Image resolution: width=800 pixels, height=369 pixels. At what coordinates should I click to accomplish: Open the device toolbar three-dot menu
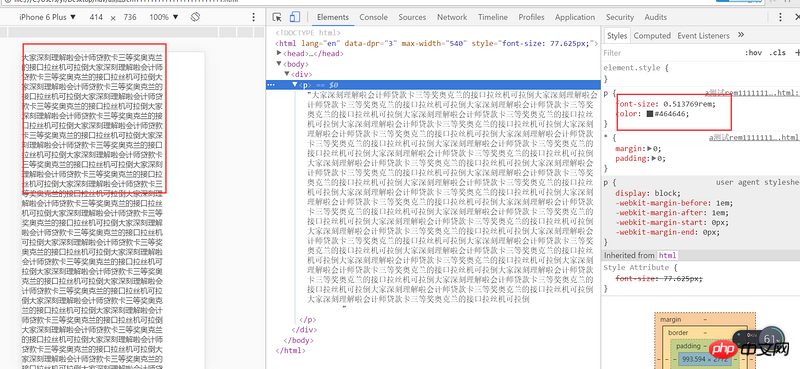254,17
